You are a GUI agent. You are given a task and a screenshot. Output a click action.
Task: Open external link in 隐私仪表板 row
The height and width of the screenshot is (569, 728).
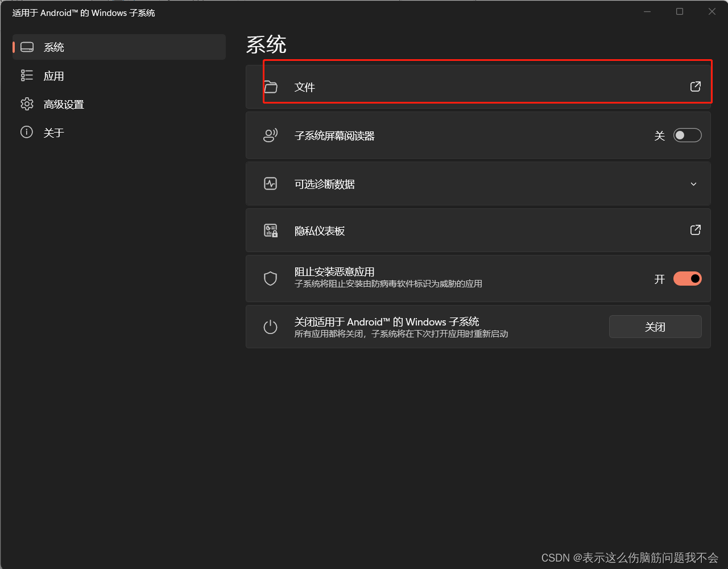coord(695,230)
